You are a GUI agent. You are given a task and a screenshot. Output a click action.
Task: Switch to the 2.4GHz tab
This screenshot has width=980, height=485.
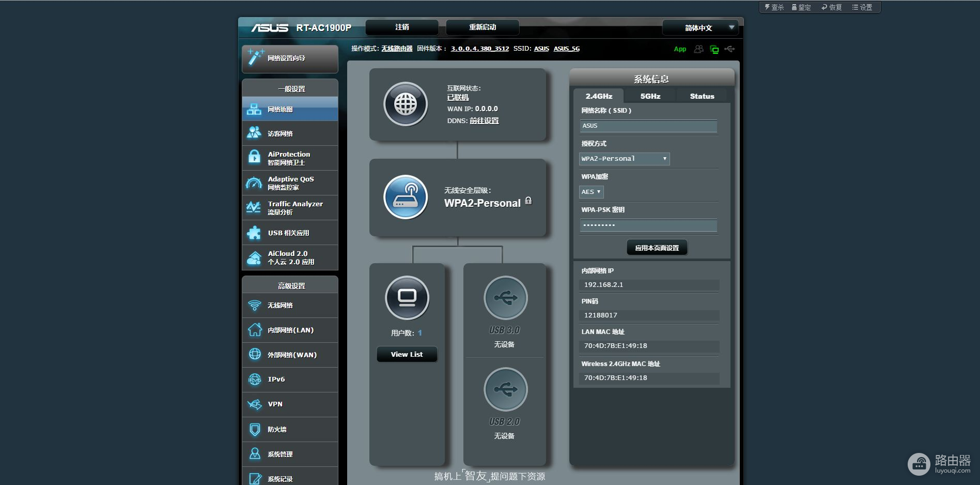(599, 96)
